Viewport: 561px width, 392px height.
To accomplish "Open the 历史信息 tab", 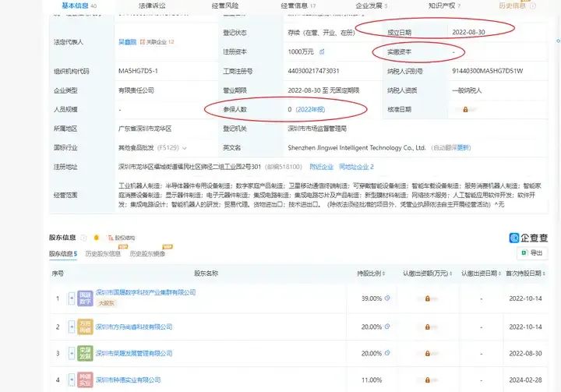I will (x=513, y=5).
